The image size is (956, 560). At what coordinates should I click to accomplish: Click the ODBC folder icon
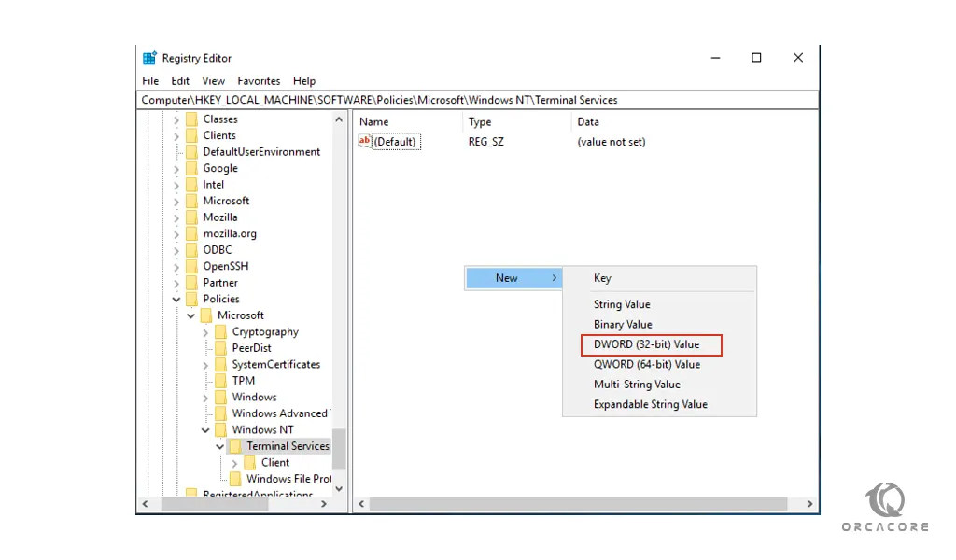point(191,250)
